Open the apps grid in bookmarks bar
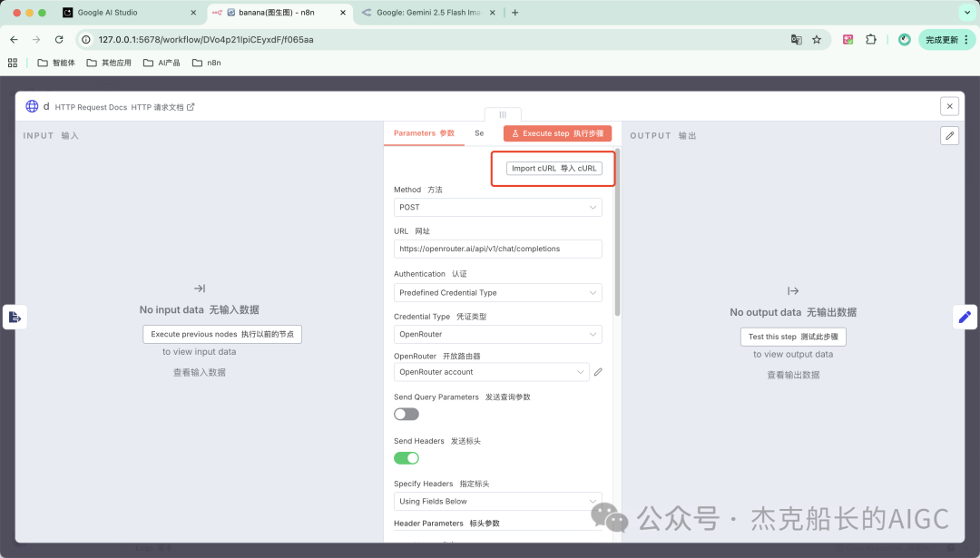 (x=13, y=63)
